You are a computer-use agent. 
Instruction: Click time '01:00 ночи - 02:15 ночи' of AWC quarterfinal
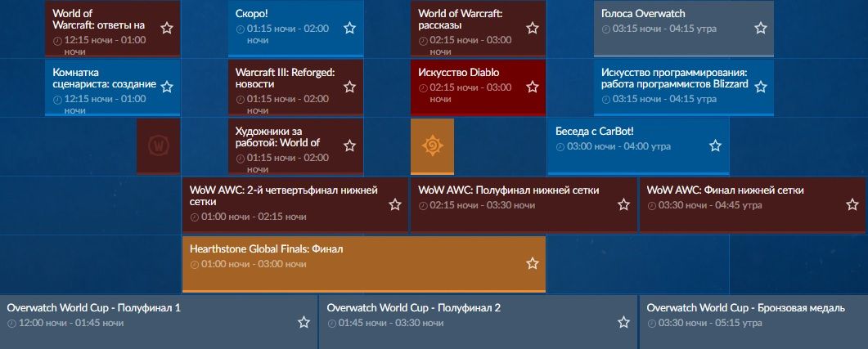click(254, 217)
